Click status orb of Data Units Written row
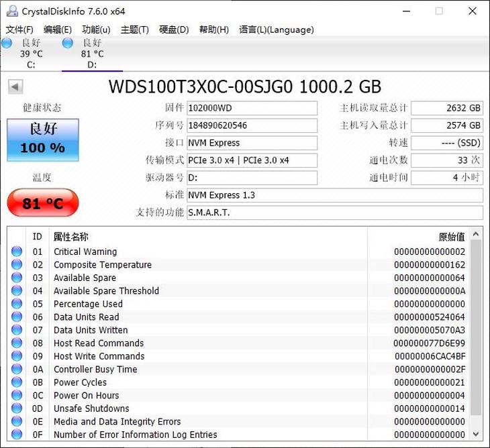490x448 pixels. click(17, 330)
